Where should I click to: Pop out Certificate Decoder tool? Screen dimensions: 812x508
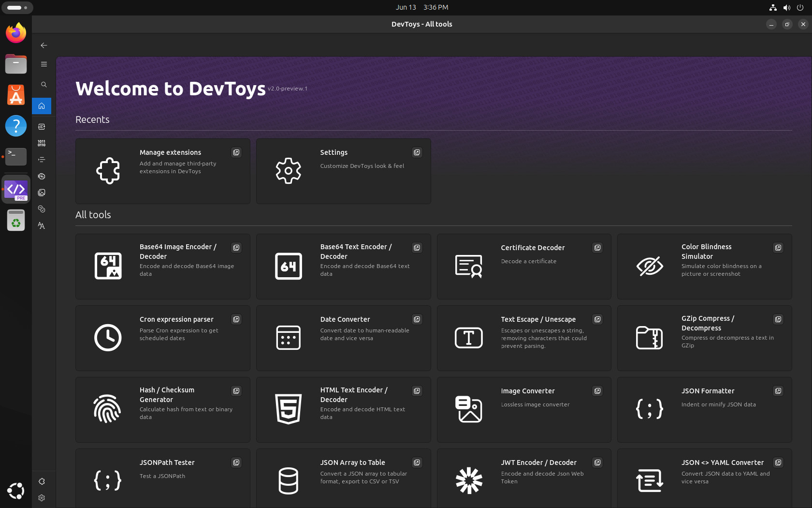point(598,248)
